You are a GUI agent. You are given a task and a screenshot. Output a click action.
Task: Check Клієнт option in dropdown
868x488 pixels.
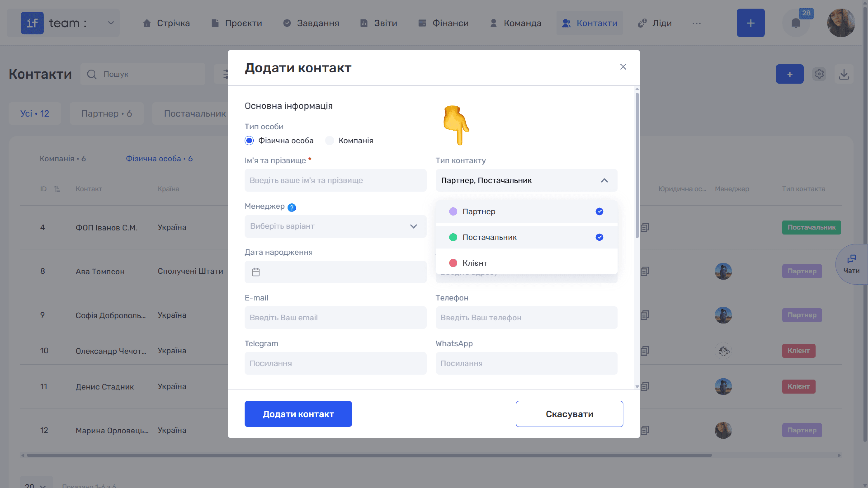[x=526, y=263]
